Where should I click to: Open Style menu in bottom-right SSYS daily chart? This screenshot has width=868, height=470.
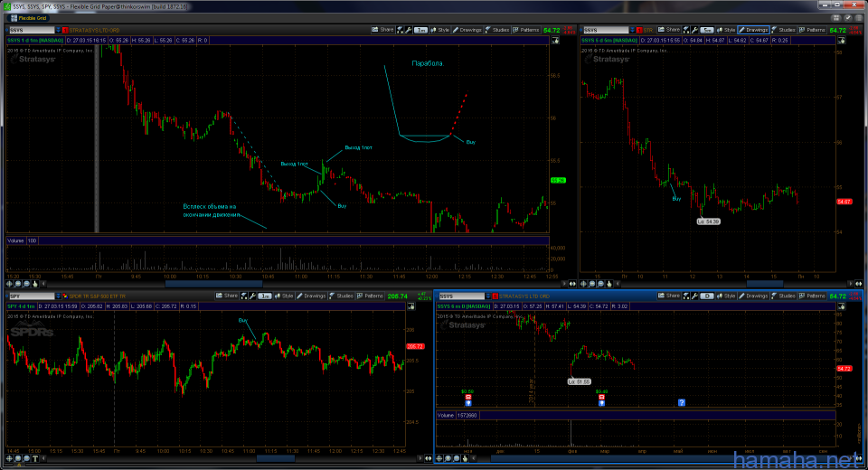coord(726,296)
